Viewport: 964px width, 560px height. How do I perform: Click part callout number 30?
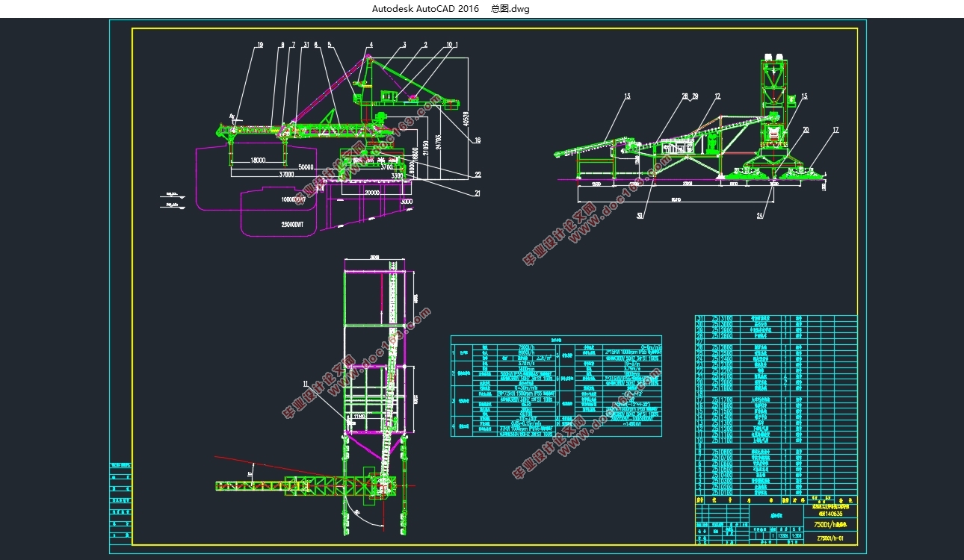point(640,217)
